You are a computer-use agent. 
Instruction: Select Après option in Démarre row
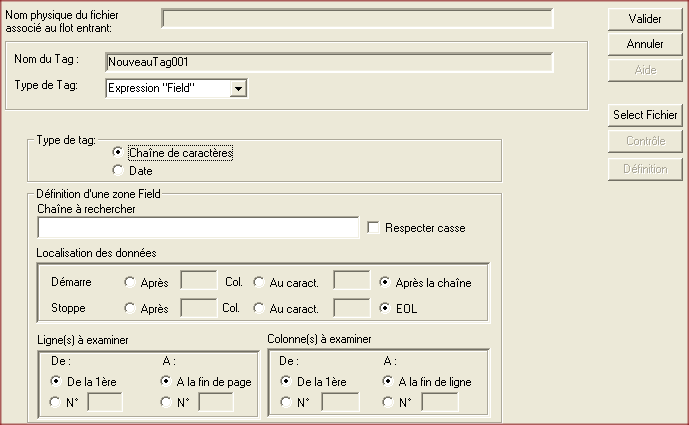(x=130, y=283)
